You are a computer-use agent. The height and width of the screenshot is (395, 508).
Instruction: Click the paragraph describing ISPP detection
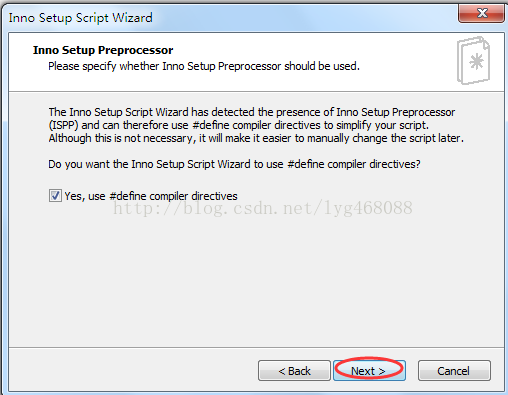[x=256, y=125]
